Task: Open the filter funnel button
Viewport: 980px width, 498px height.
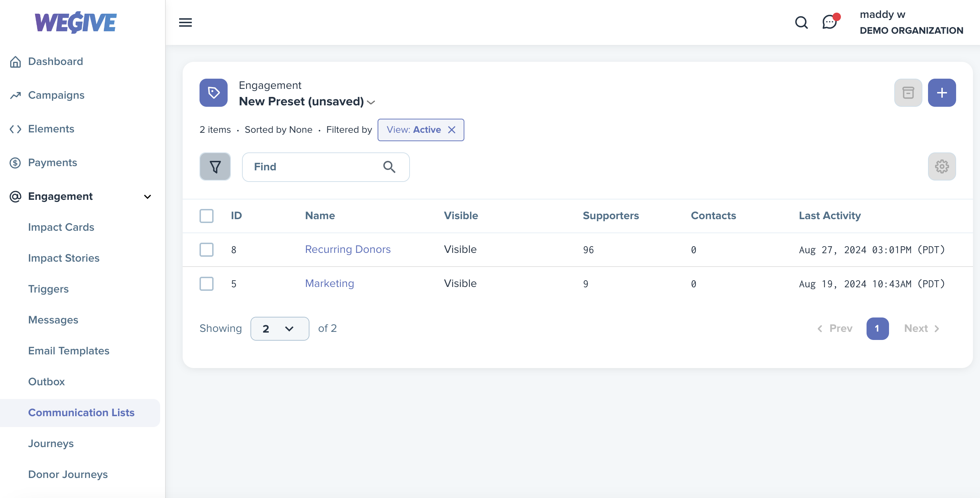Action: click(215, 166)
